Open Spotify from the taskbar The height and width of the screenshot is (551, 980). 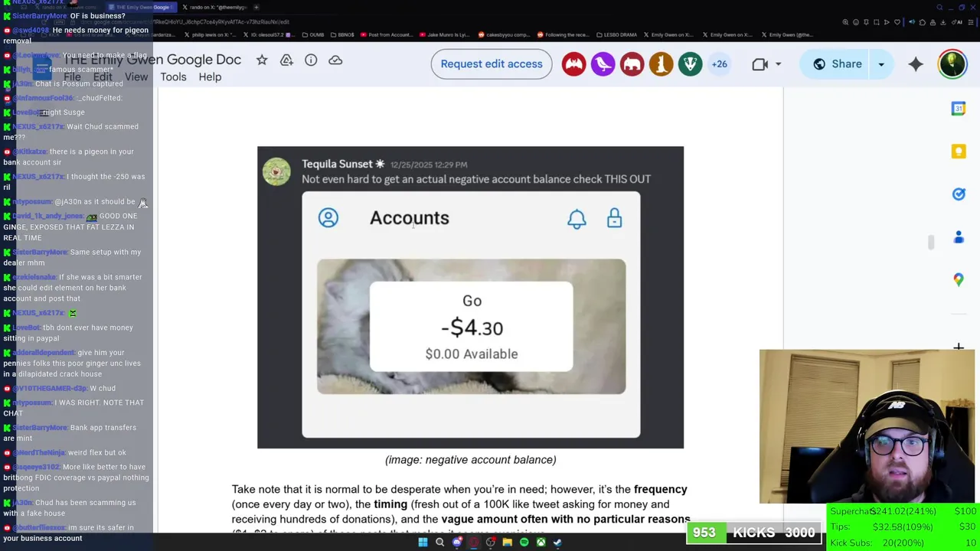tap(524, 542)
